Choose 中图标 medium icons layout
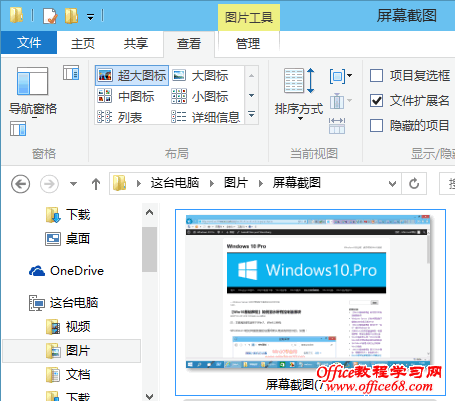This screenshot has width=455, height=401. click(126, 96)
